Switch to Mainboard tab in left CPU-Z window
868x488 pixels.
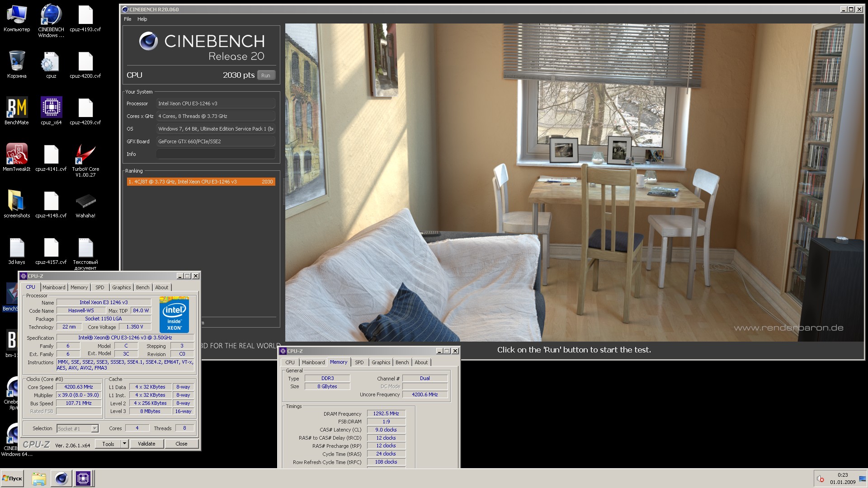(x=54, y=287)
